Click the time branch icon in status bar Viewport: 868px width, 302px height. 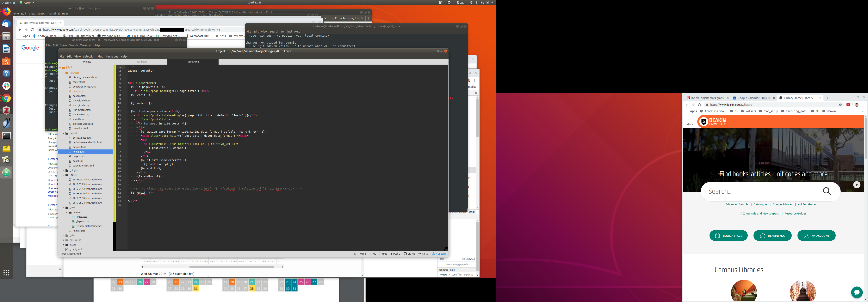[x=383, y=254]
